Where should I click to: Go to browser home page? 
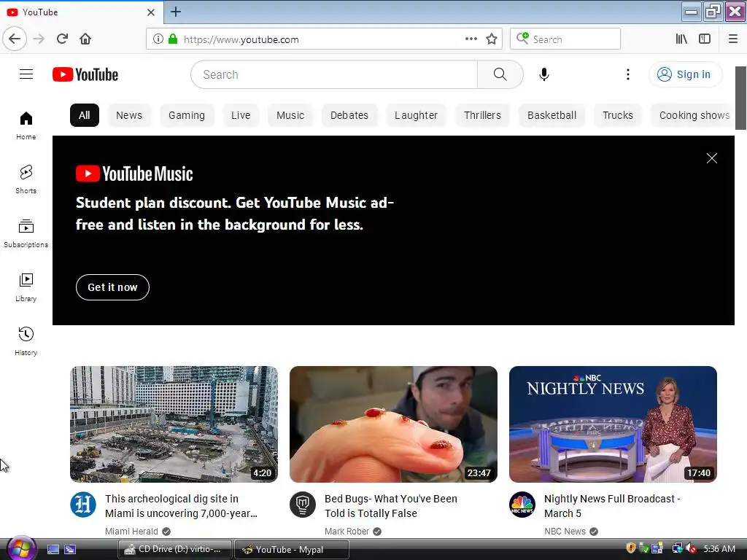(x=85, y=39)
